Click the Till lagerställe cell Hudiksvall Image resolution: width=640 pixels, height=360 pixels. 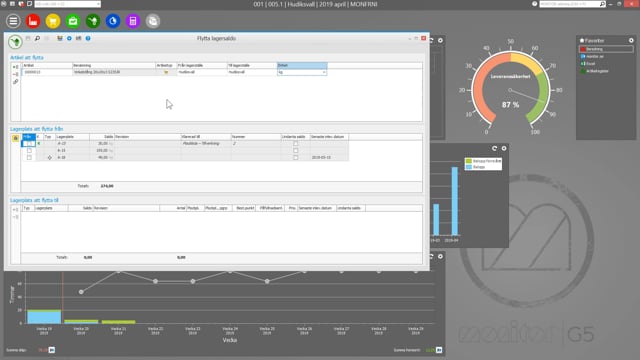(252, 72)
